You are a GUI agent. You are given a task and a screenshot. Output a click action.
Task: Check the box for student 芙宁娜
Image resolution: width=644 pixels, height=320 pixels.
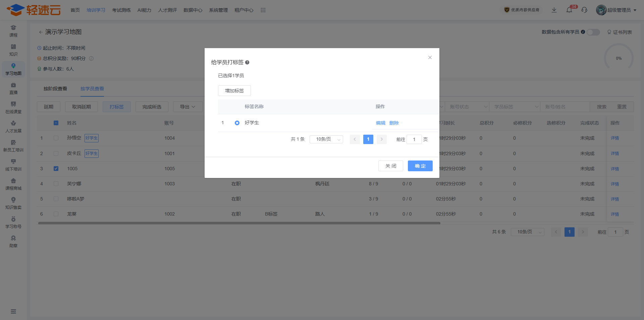click(56, 184)
